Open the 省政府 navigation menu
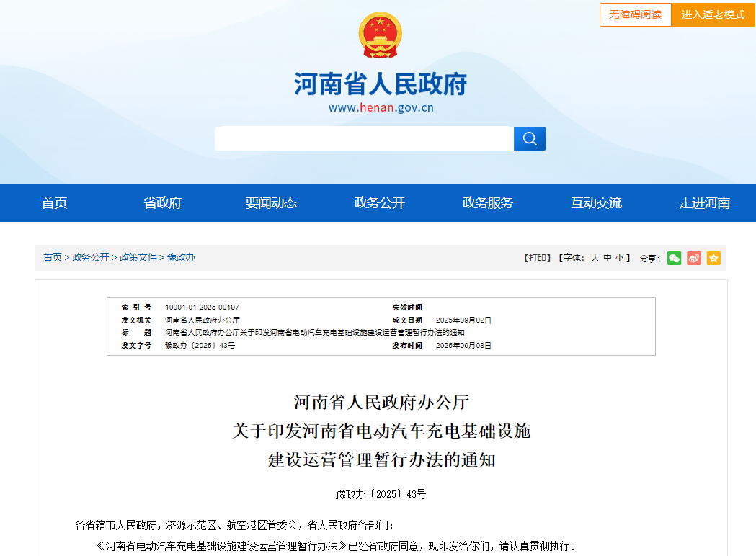The height and width of the screenshot is (556, 756). coord(163,203)
